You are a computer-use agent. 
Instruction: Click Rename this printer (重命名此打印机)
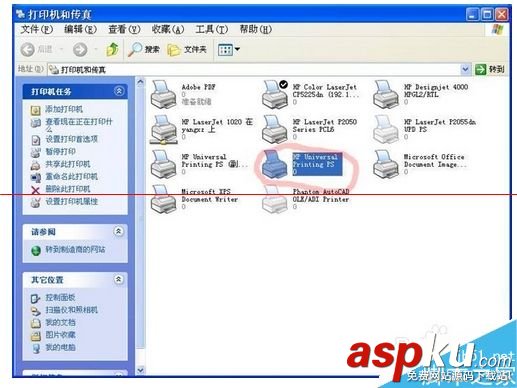pyautogui.click(x=72, y=176)
